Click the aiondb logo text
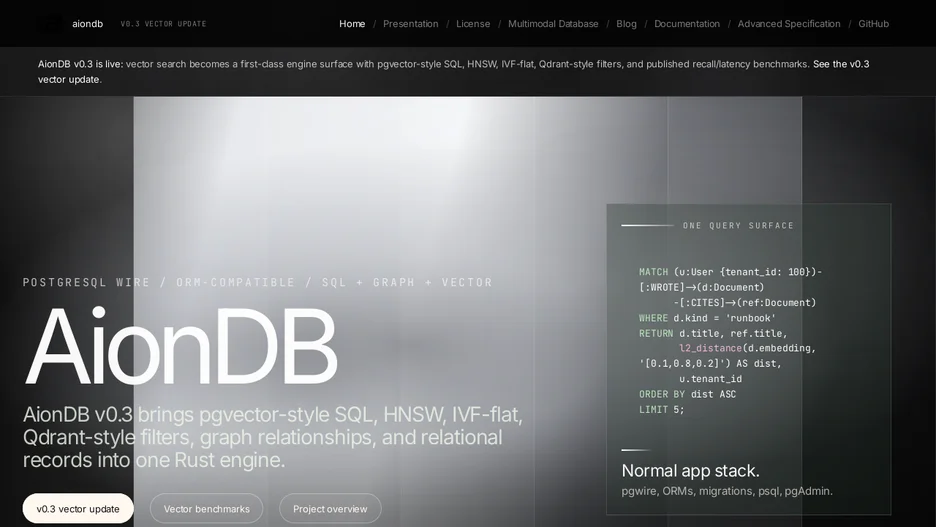 (x=87, y=24)
